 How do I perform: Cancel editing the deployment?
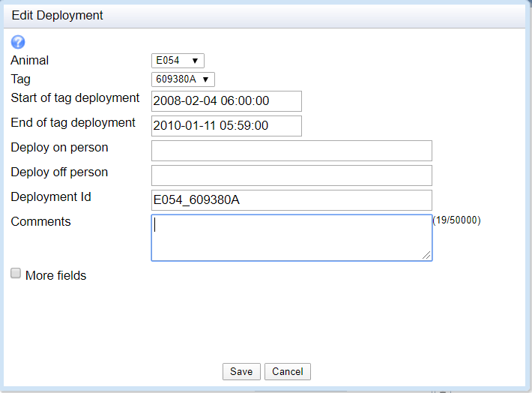tap(288, 371)
